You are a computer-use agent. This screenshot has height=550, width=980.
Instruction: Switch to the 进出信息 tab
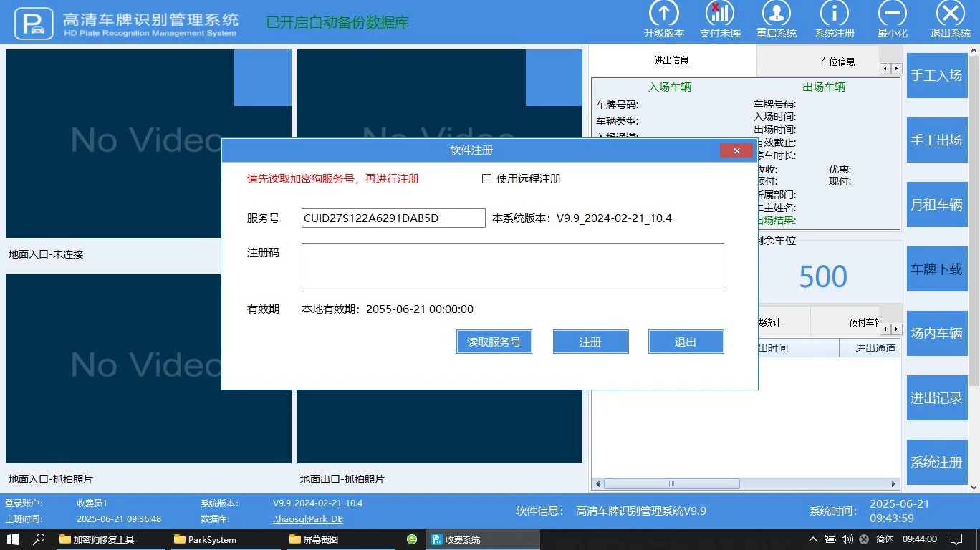pyautogui.click(x=672, y=60)
